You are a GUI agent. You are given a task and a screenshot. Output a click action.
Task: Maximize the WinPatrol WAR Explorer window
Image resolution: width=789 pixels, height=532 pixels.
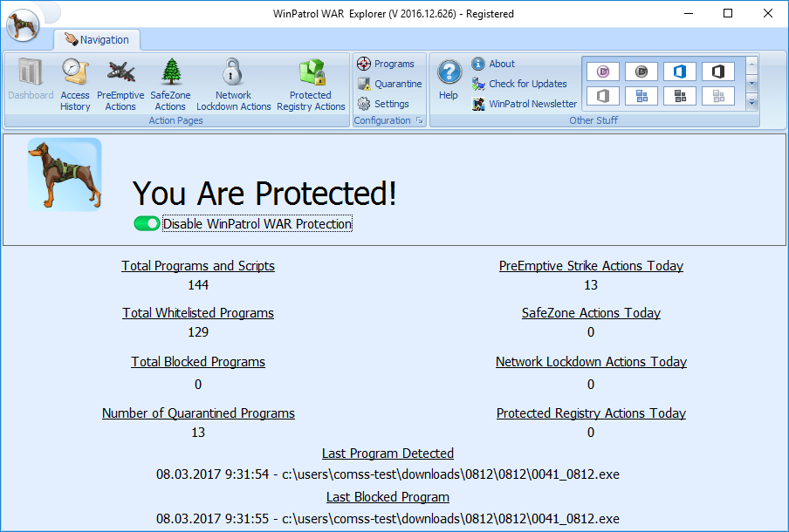[728, 14]
